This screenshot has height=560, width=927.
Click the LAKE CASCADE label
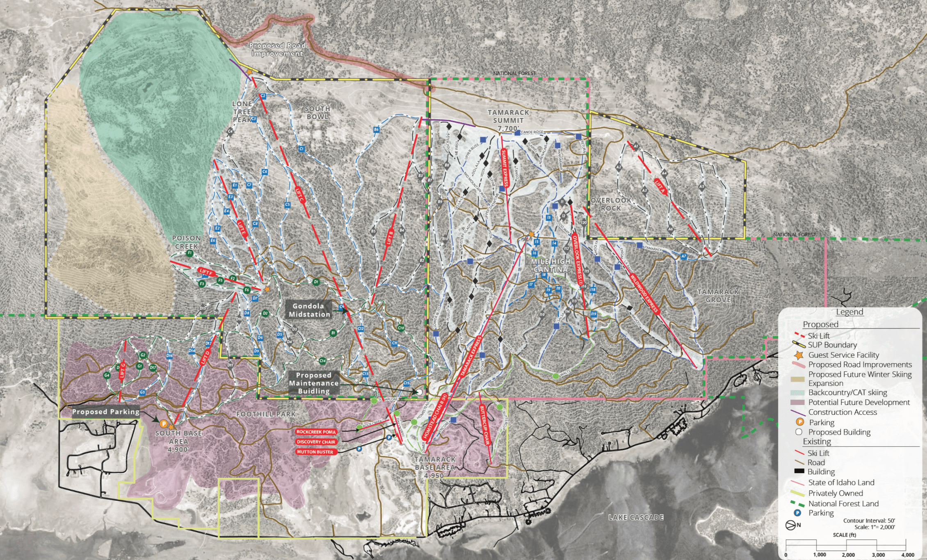point(636,517)
